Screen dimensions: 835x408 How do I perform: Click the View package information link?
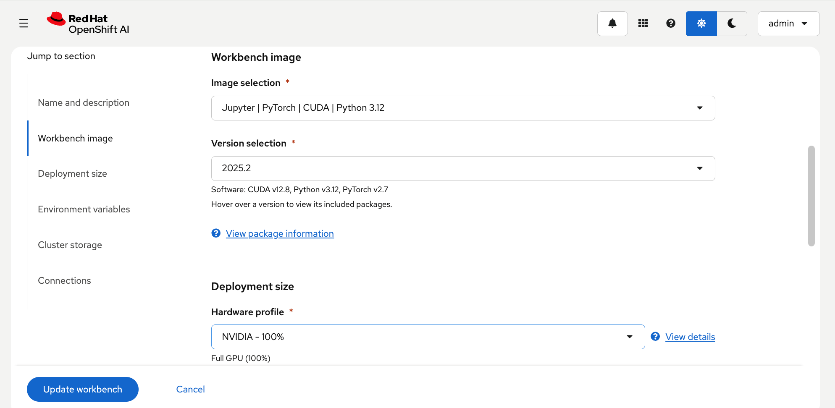coord(280,233)
